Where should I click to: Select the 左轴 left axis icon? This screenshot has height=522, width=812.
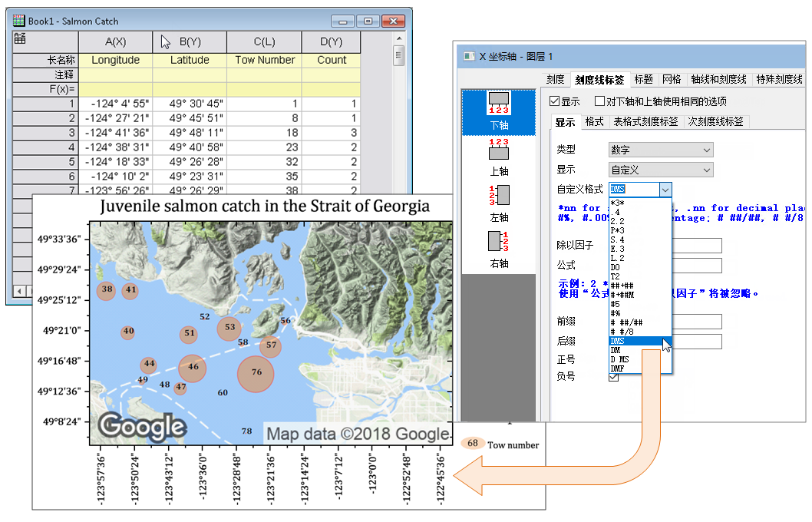click(x=499, y=203)
